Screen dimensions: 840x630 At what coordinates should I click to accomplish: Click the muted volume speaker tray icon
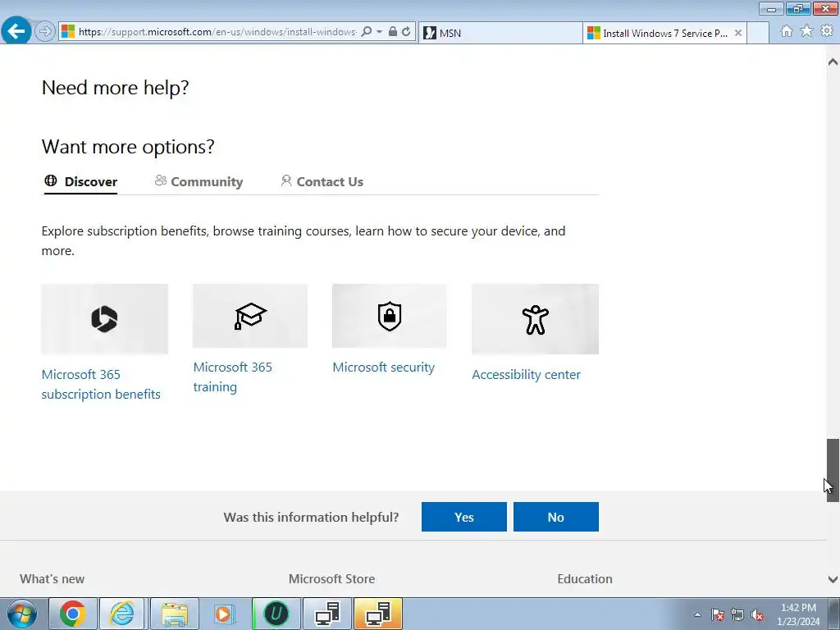point(757,614)
